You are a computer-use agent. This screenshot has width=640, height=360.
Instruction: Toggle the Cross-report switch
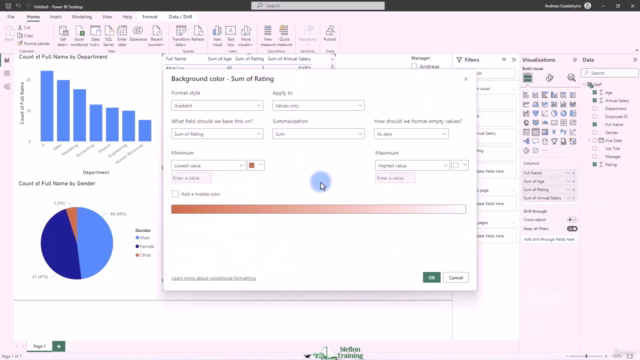coord(572,220)
